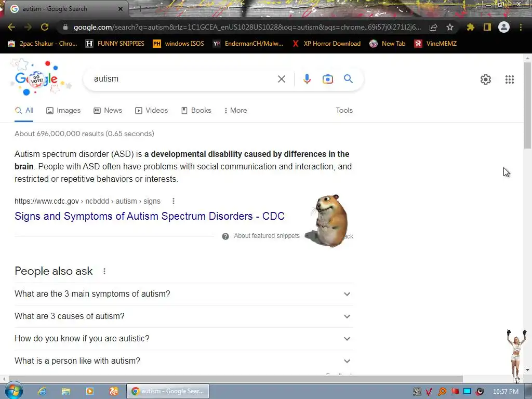Image resolution: width=532 pixels, height=399 pixels.
Task: Click the vertical page scrollbar thumb
Action: [x=527, y=105]
